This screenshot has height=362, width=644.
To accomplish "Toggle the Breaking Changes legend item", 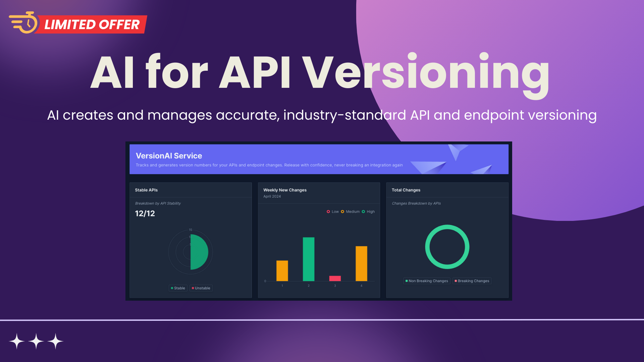I will [x=472, y=281].
